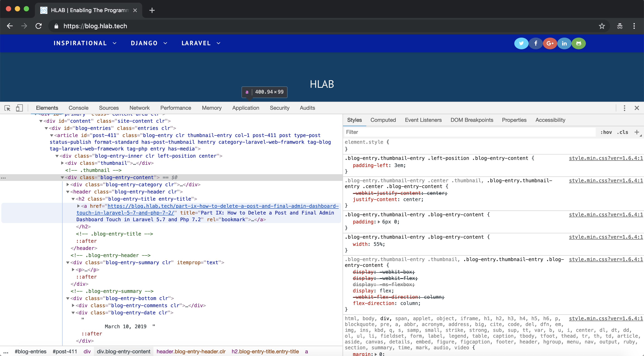Add a new style rule
The height and width of the screenshot is (356, 644).
[637, 132]
